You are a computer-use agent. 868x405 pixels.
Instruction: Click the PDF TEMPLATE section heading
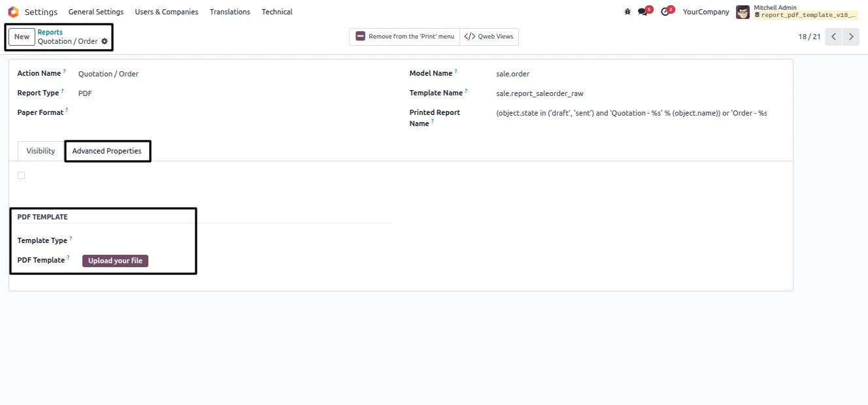[x=42, y=217]
